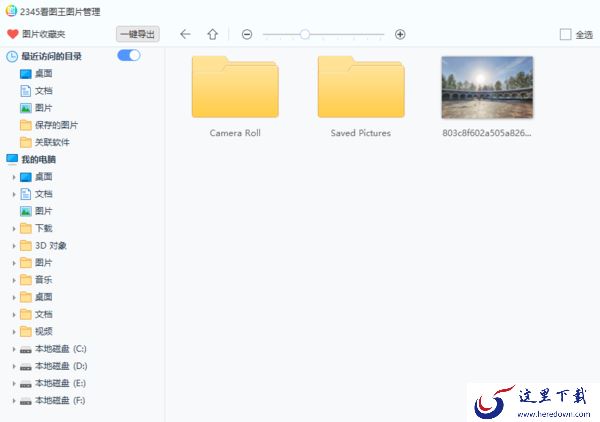Expand 本地磁盘 (C:)

(14, 349)
